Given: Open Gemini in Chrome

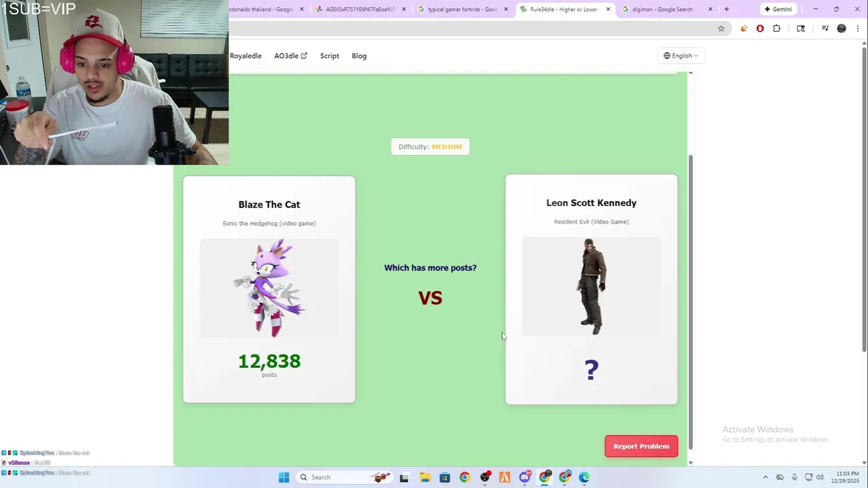Looking at the screenshot, I should [778, 9].
